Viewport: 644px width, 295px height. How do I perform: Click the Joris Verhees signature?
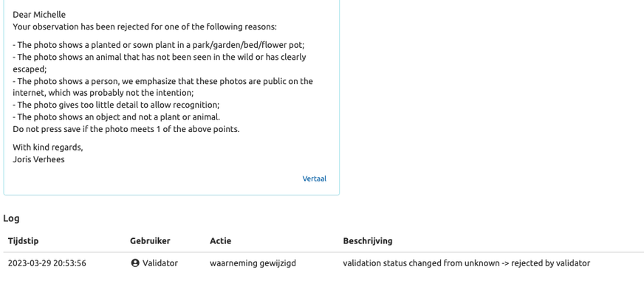coord(38,159)
